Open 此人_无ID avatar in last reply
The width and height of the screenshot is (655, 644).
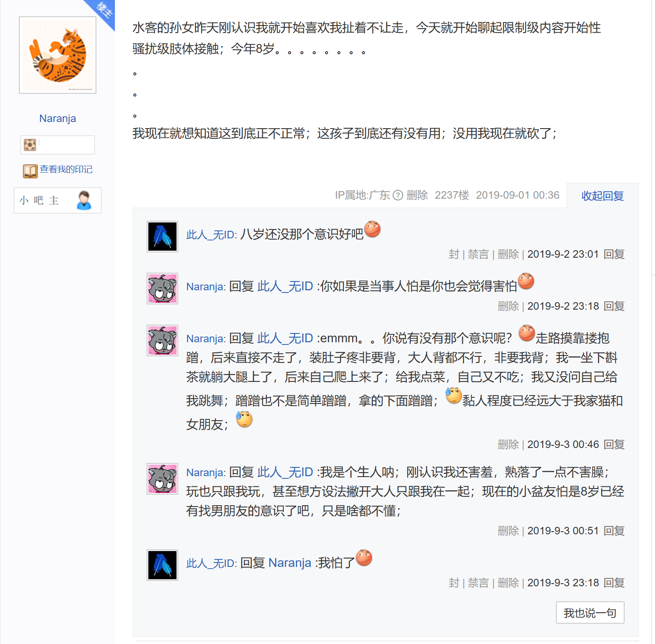162,565
